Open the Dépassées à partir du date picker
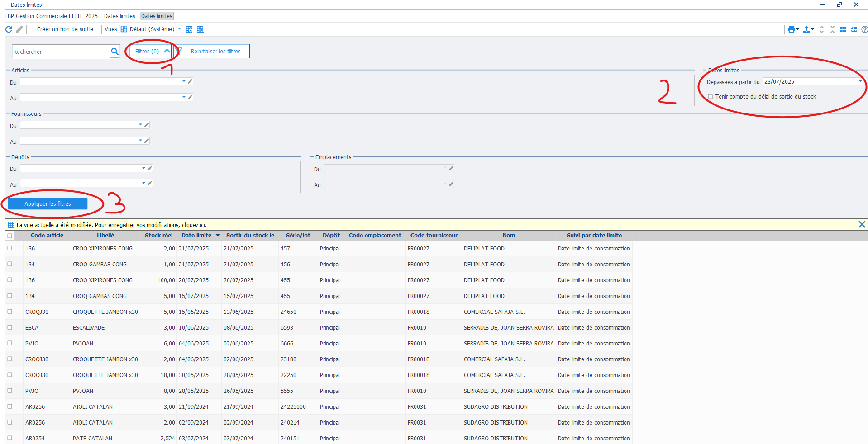Viewport: 868px width, 444px height. [x=860, y=81]
